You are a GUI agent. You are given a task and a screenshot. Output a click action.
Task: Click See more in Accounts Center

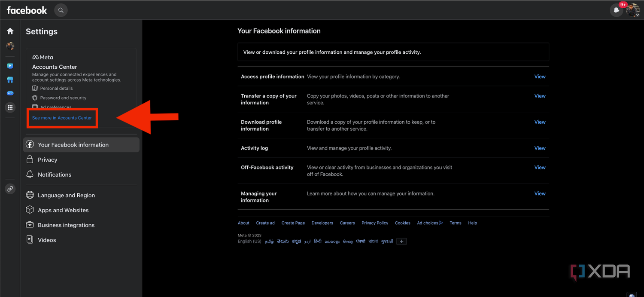62,118
